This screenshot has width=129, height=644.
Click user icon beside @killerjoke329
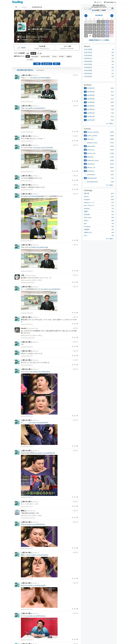tap(85, 178)
